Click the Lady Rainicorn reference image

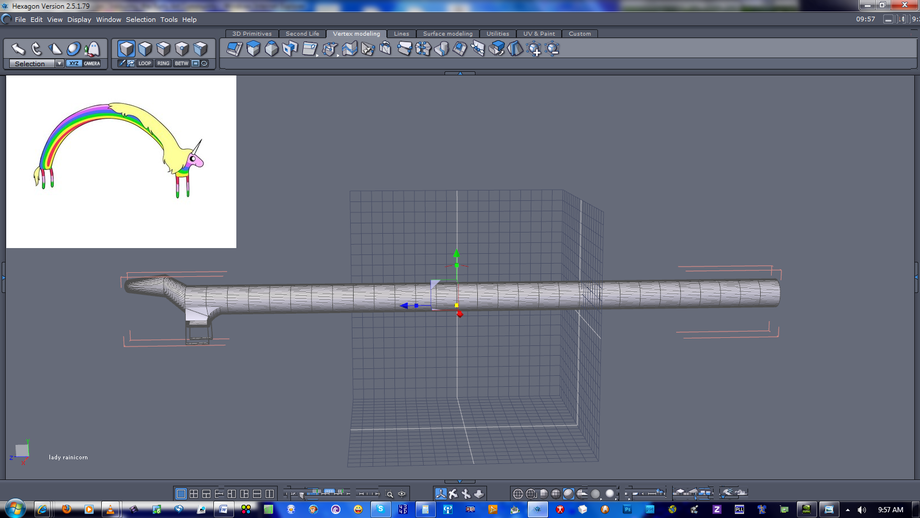click(x=121, y=161)
